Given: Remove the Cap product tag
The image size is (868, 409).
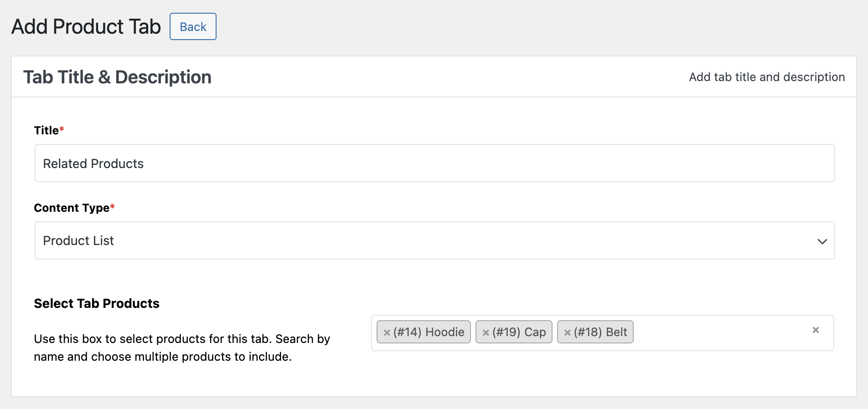Looking at the screenshot, I should click(486, 332).
